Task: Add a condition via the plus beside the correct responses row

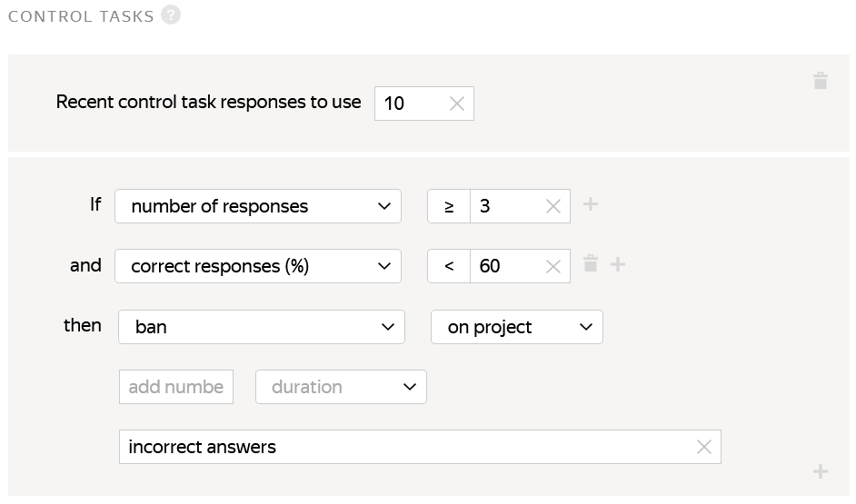Action: click(617, 264)
